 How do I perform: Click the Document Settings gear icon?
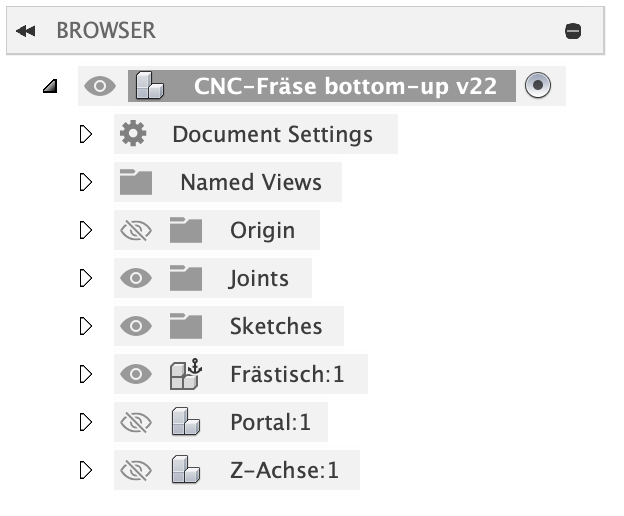(x=133, y=134)
